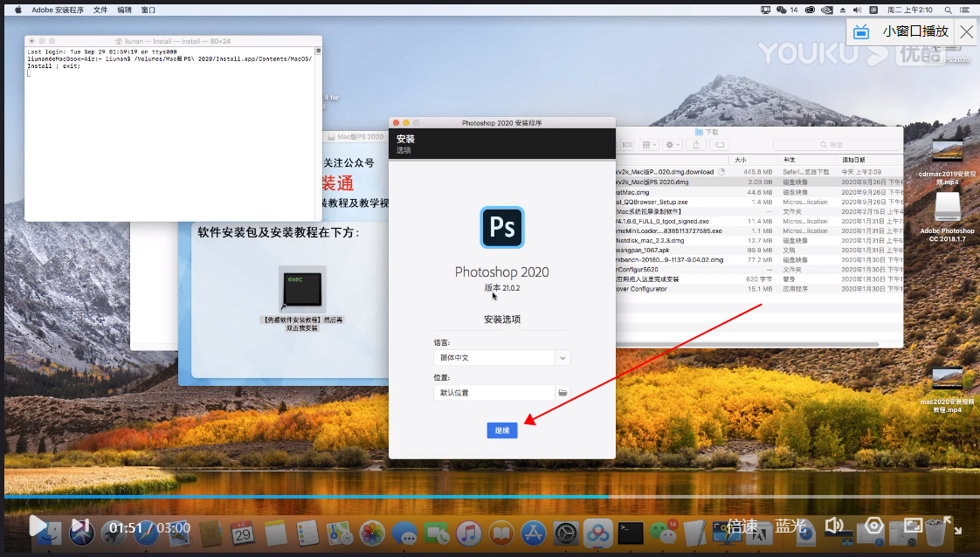Exit fullscreen using the arrows icon

(x=952, y=526)
